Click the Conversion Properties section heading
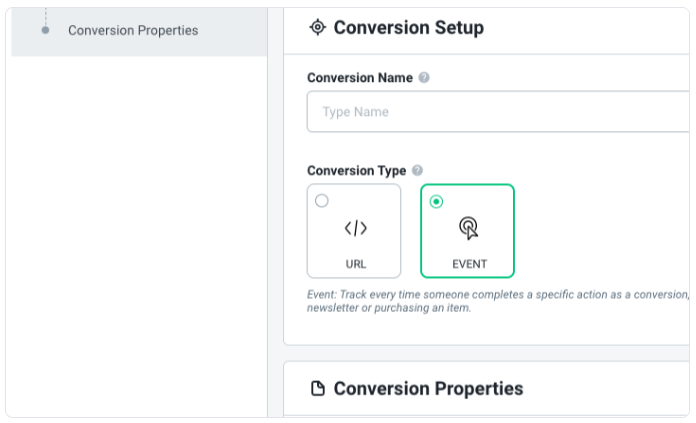The height and width of the screenshot is (423, 696). tap(428, 388)
